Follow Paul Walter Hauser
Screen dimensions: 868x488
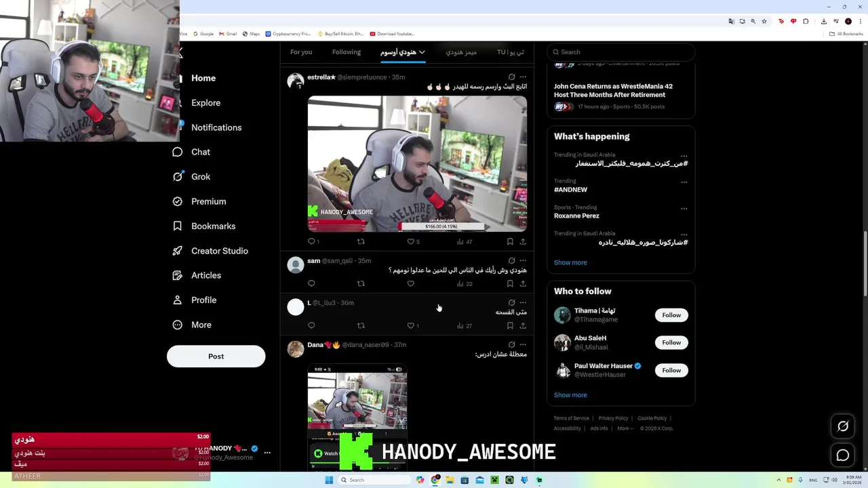(x=671, y=370)
